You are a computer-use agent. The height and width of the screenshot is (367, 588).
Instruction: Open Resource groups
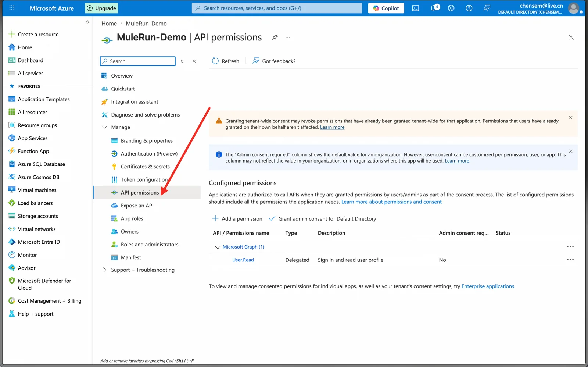(33, 125)
